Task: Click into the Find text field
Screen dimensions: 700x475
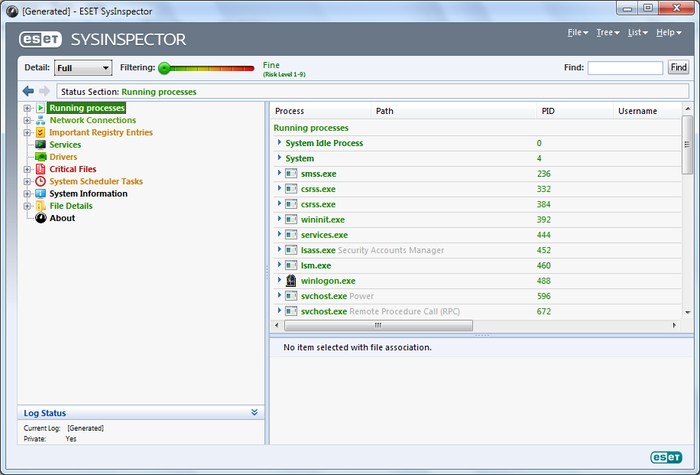Action: 625,68
